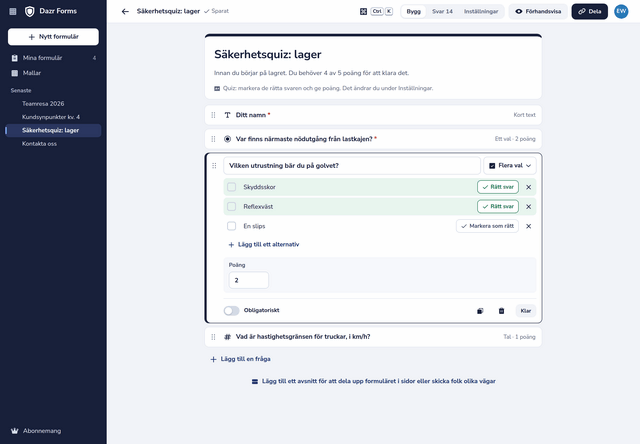Click the app grid icon in sidebar header
Image resolution: width=640 pixels, height=444 pixels.
pyautogui.click(x=13, y=11)
